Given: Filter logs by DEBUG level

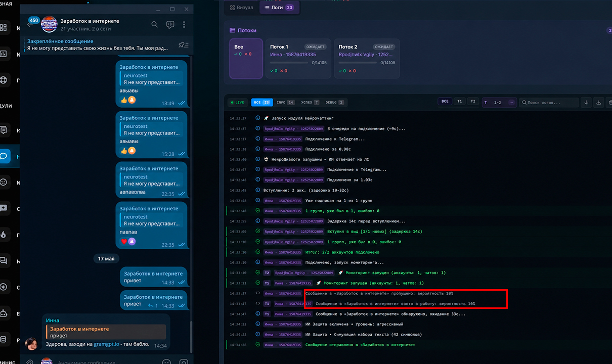Looking at the screenshot, I should [x=334, y=102].
